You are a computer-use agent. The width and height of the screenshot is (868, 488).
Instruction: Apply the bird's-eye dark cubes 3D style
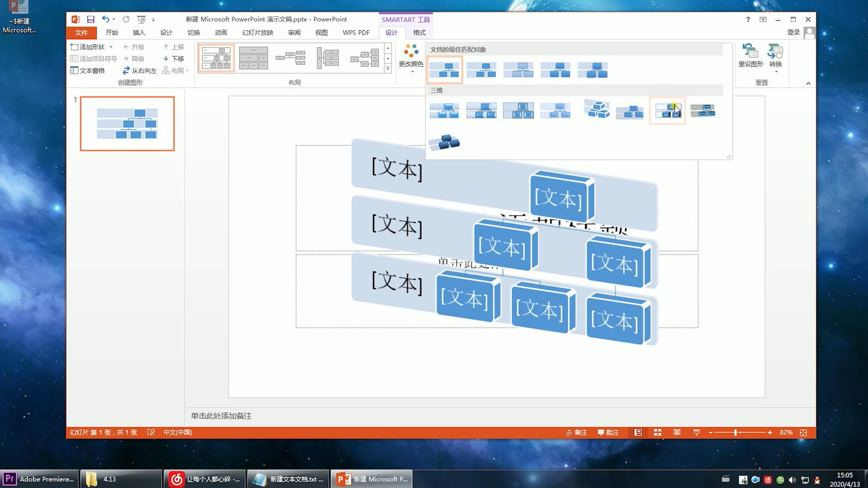coord(444,142)
